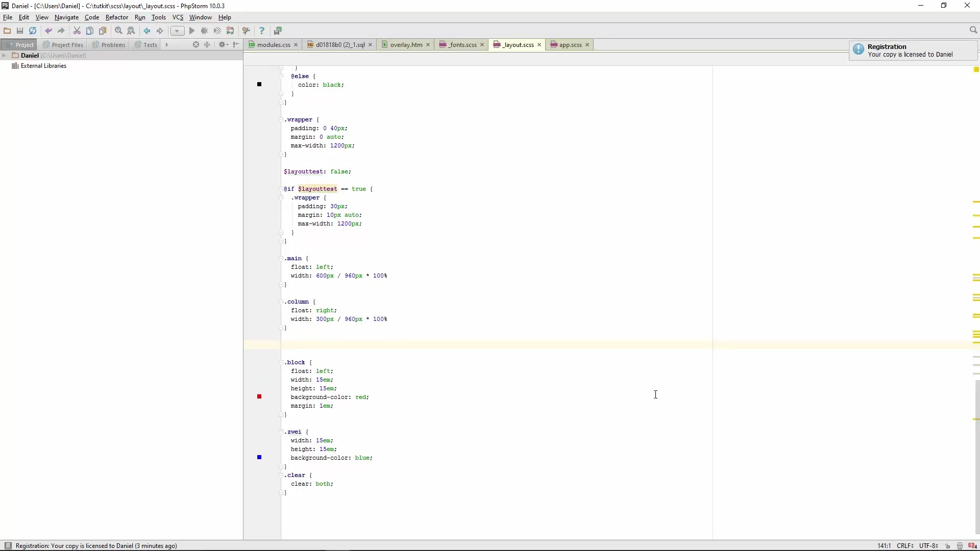Close the _layout.scss tab
Screen dimensions: 980x551
(539, 45)
